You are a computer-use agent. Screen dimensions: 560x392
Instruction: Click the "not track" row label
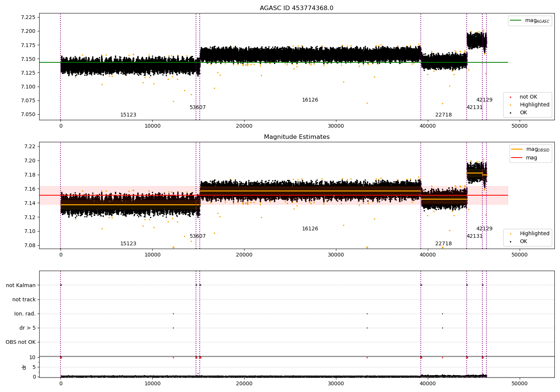pos(24,299)
